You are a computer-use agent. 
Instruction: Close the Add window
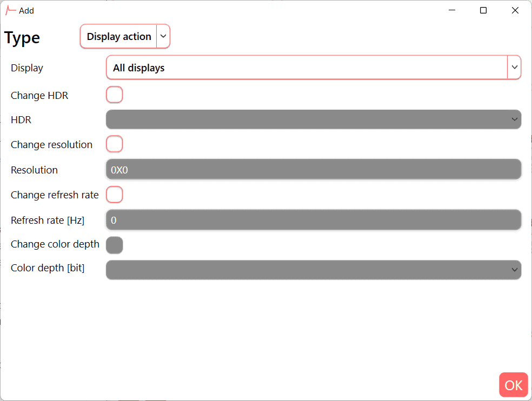[515, 10]
